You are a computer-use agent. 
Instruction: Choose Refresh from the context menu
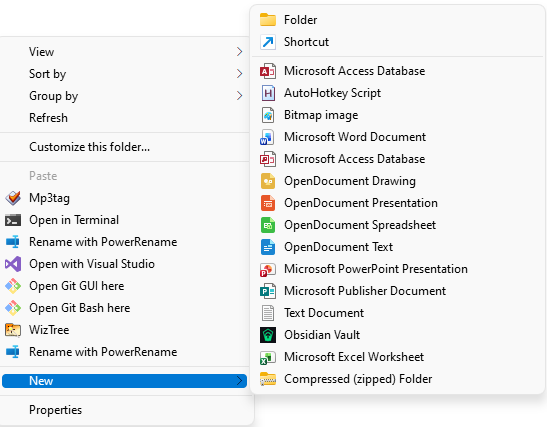point(124,118)
